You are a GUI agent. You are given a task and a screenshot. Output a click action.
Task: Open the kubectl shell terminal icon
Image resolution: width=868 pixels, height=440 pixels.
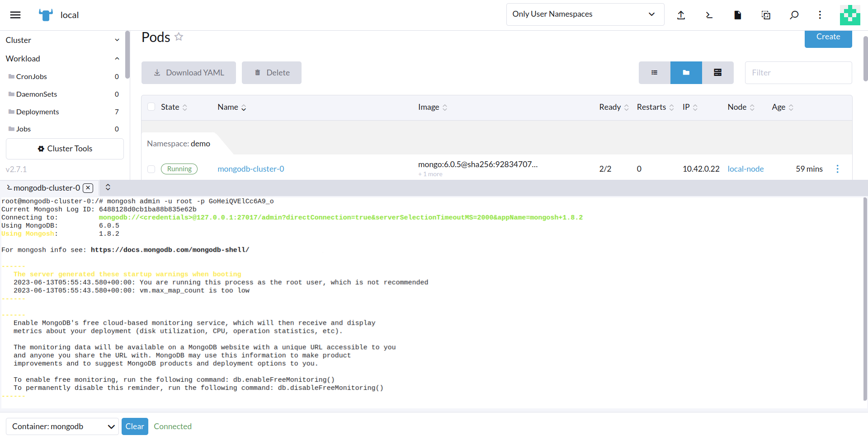coord(709,14)
